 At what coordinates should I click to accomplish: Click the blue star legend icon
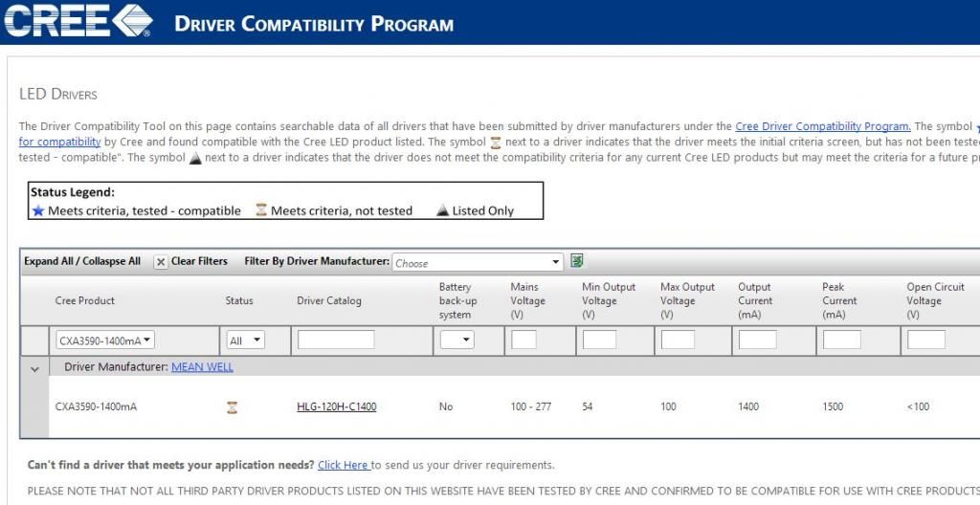pos(38,210)
